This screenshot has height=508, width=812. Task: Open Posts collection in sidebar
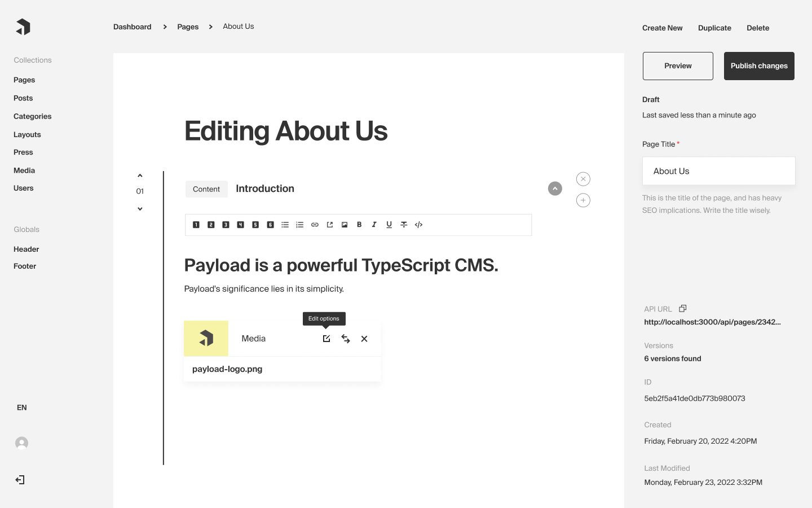(23, 98)
